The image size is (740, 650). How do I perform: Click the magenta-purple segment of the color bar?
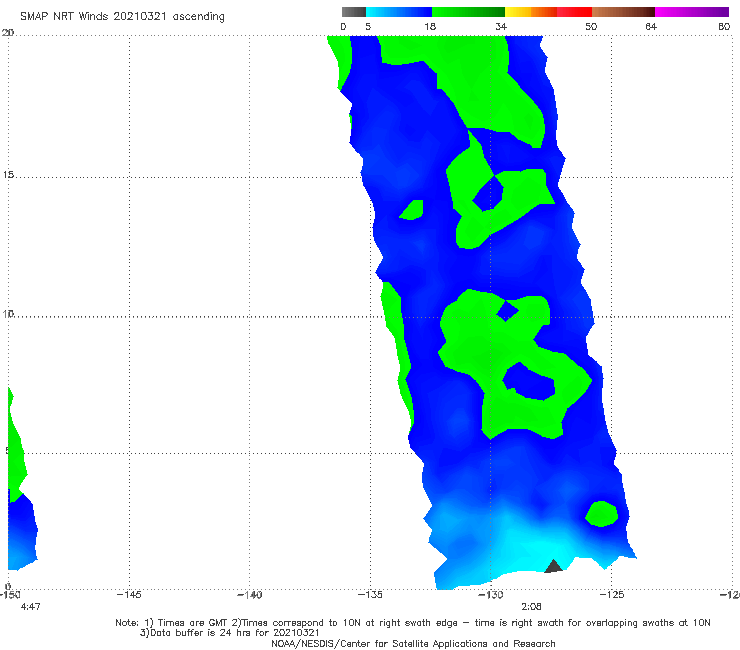coord(692,12)
